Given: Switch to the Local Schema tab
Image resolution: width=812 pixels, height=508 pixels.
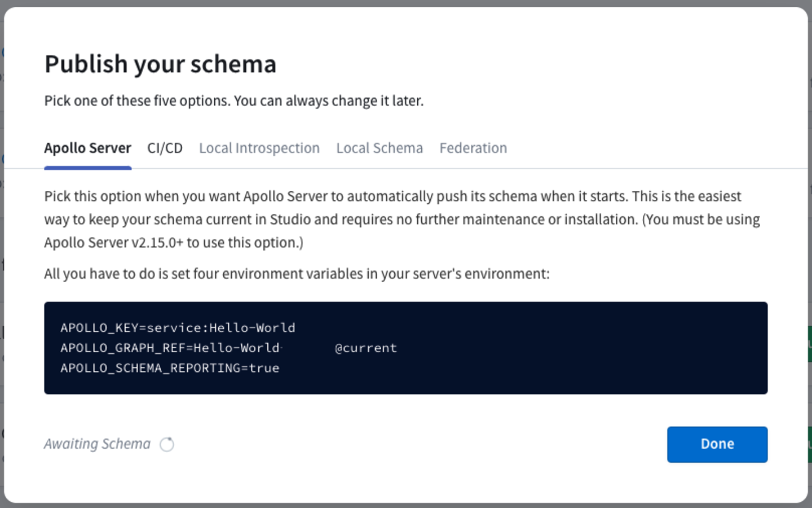Looking at the screenshot, I should pyautogui.click(x=379, y=148).
